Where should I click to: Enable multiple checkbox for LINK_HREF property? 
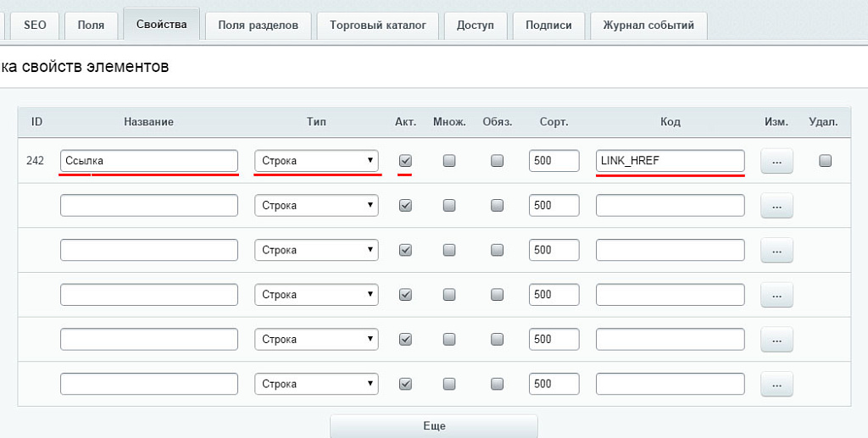click(449, 160)
